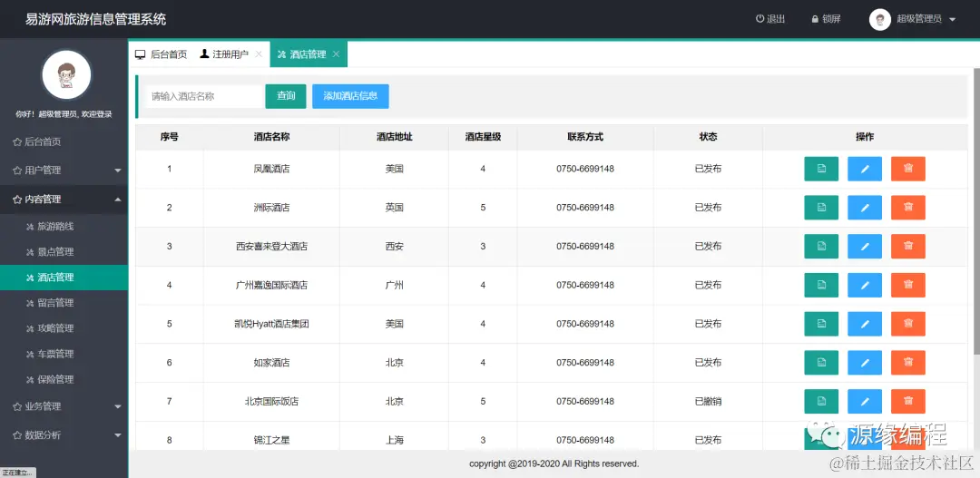View details of 西安喜来登大酒店
The height and width of the screenshot is (478, 980).
[820, 246]
